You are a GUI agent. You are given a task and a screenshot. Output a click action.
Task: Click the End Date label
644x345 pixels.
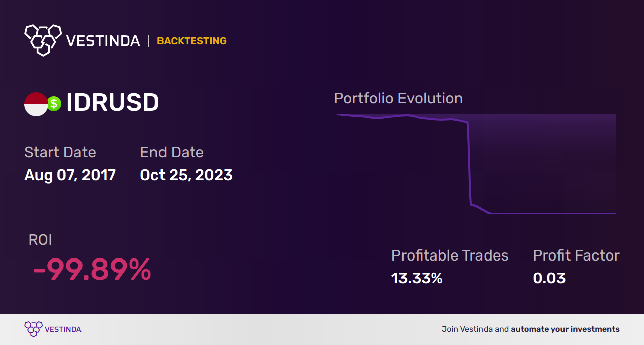172,152
